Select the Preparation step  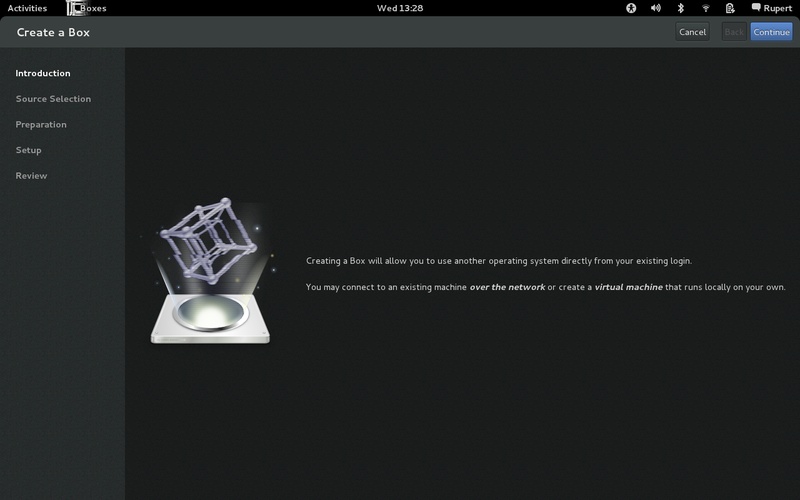click(x=41, y=125)
